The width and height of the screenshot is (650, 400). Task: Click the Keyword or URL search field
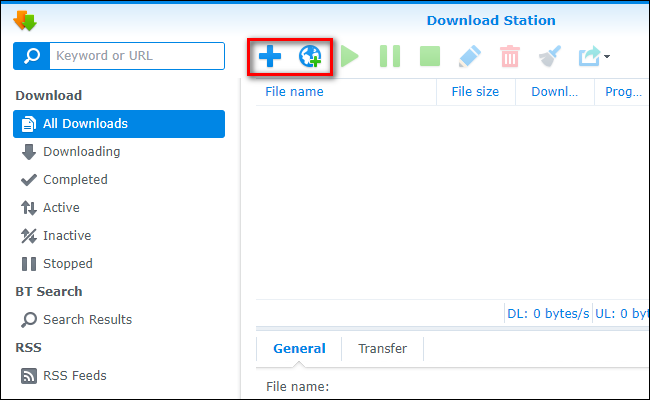(136, 56)
